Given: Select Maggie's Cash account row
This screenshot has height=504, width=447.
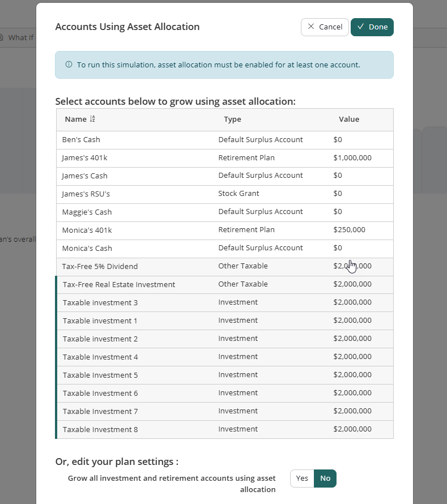Looking at the screenshot, I should [224, 212].
